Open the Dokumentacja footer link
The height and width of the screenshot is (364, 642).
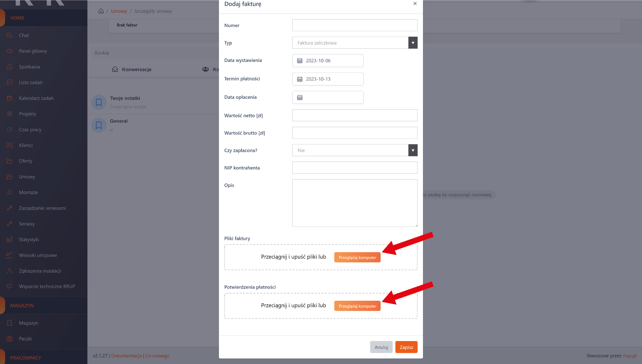point(126,356)
